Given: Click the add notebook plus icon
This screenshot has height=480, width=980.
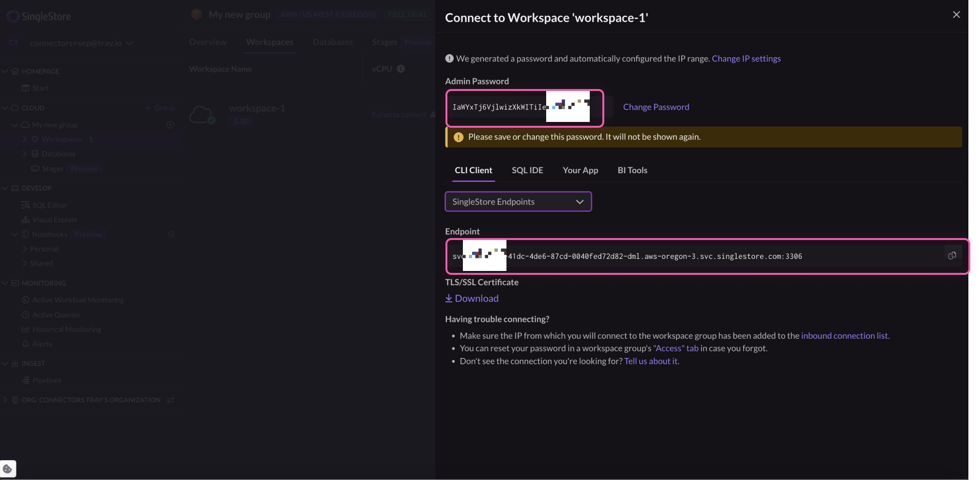Looking at the screenshot, I should (171, 234).
